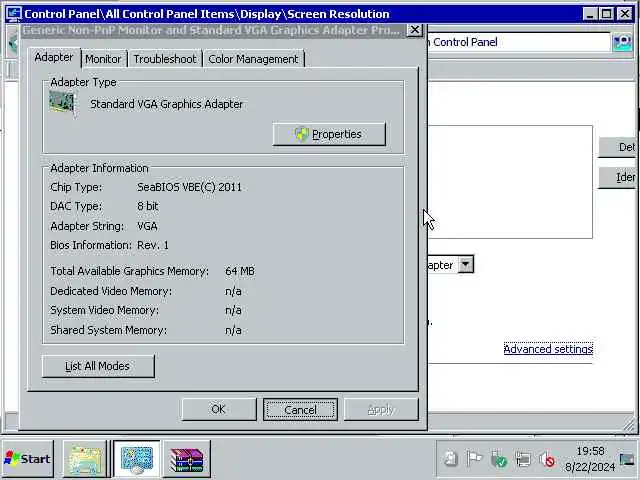This screenshot has height=480, width=640.
Task: Click 'Shared System Memory:' label
Action: [109, 330]
